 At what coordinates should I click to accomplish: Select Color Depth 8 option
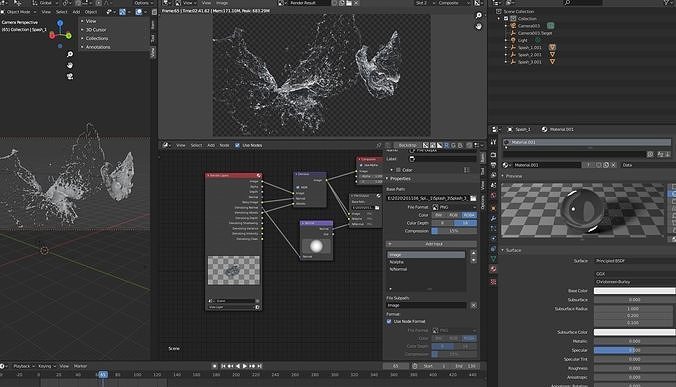pos(443,223)
